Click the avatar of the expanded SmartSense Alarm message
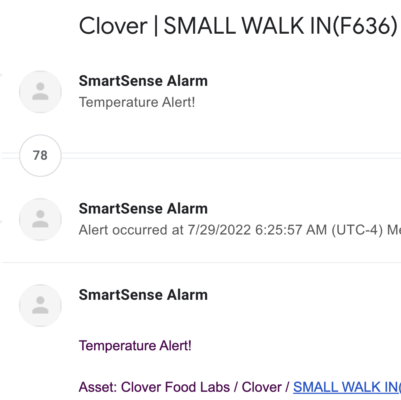Screen dimensions: 401x400 point(40,305)
